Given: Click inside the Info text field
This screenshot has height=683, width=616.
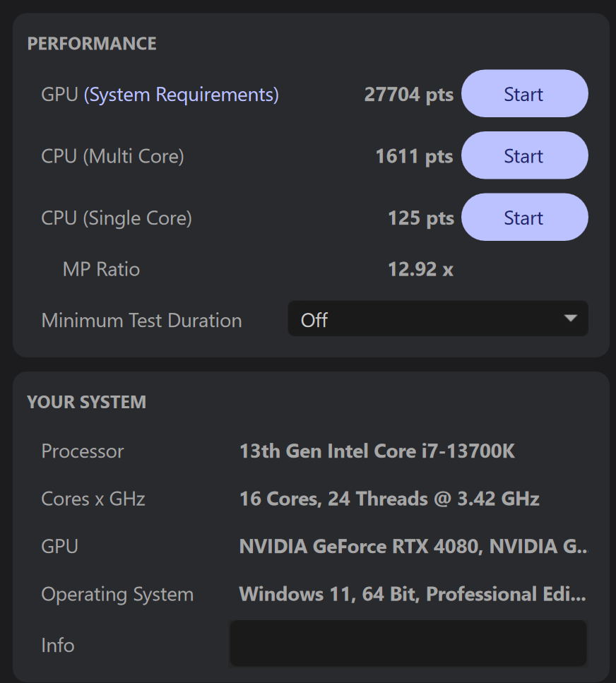Looking at the screenshot, I should [x=408, y=643].
